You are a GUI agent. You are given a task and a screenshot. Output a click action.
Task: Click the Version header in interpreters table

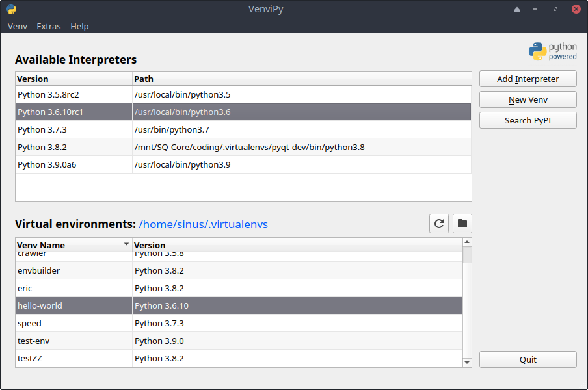[74, 79]
